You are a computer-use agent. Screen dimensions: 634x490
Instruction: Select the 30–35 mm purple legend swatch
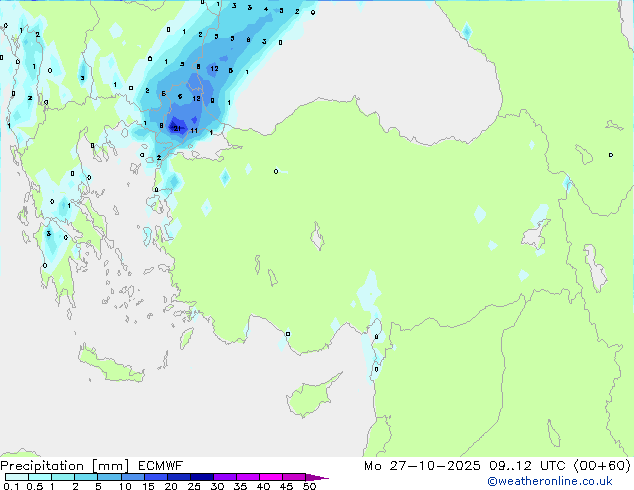pos(224,477)
